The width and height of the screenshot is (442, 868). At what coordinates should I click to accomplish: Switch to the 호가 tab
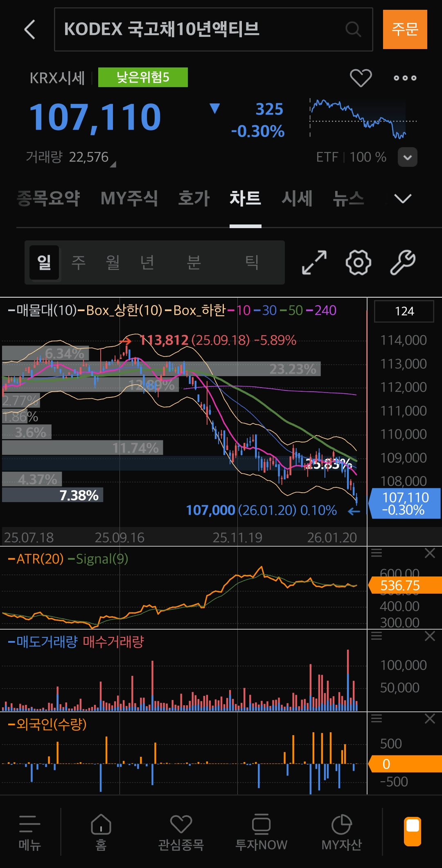[194, 199]
